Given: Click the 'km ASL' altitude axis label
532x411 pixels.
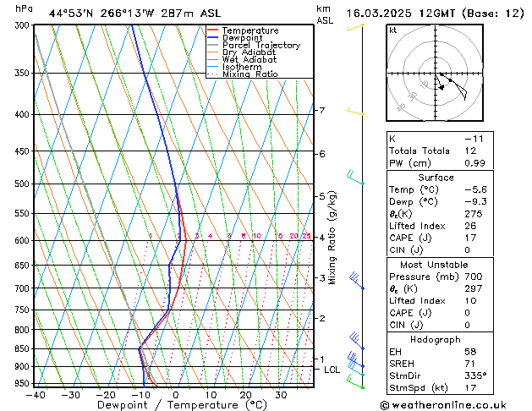Looking at the screenshot, I should pyautogui.click(x=324, y=14).
